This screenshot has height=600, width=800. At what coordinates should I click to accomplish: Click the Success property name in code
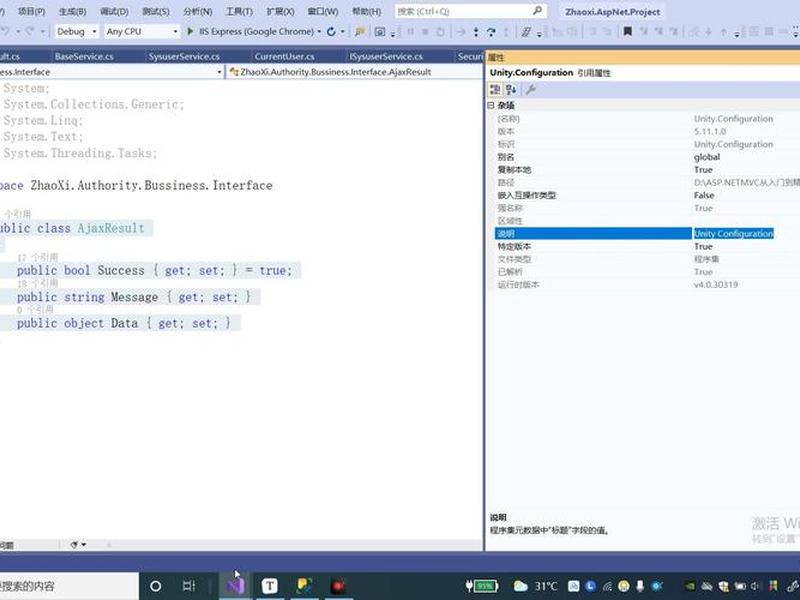click(121, 270)
